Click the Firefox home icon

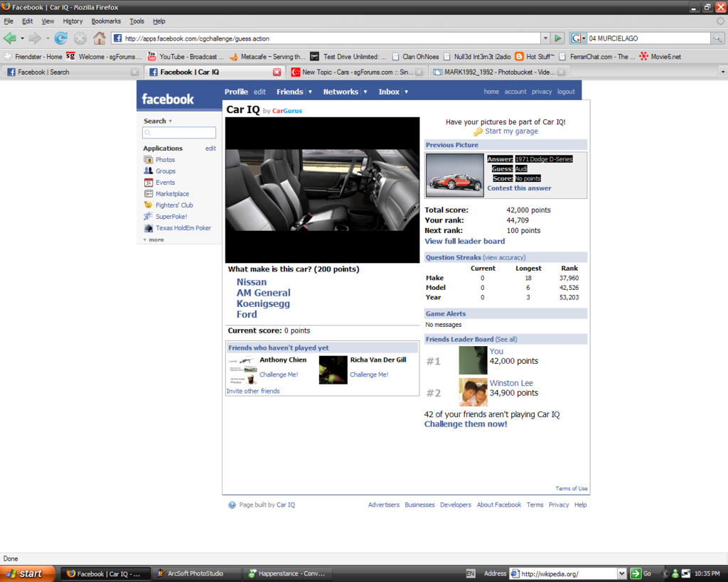[x=100, y=38]
